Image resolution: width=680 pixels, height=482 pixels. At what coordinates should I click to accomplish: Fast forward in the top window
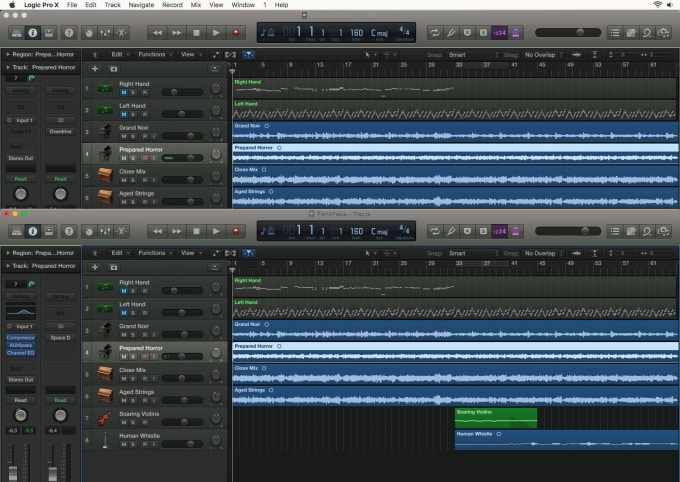click(177, 33)
